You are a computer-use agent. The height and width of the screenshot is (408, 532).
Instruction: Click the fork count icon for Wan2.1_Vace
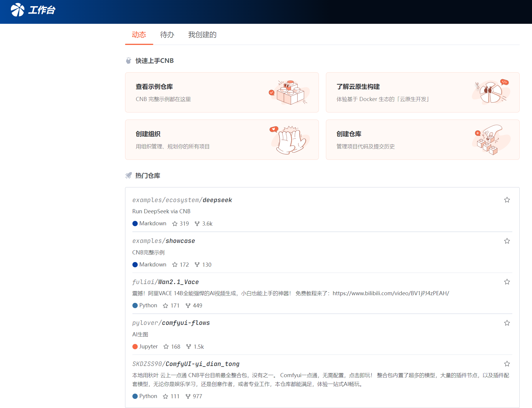coord(188,305)
